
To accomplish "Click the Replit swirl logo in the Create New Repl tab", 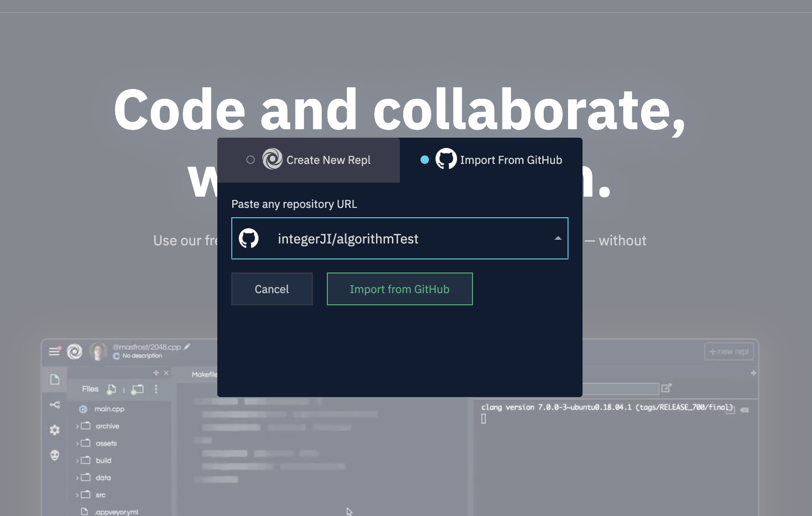I will [x=272, y=159].
